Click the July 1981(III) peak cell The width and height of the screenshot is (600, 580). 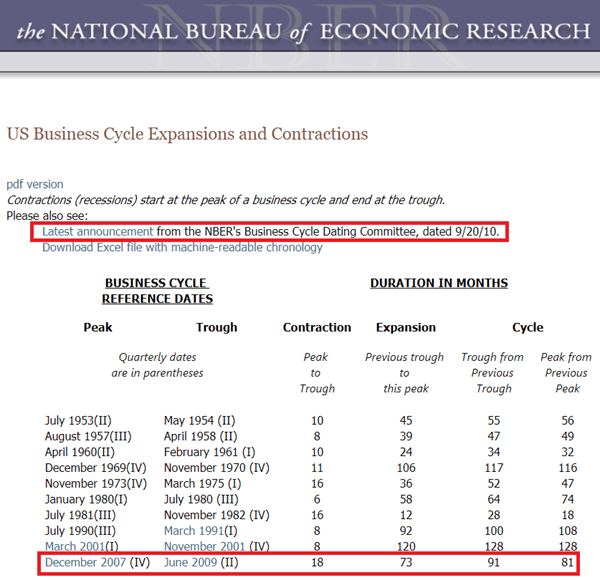coord(80,515)
